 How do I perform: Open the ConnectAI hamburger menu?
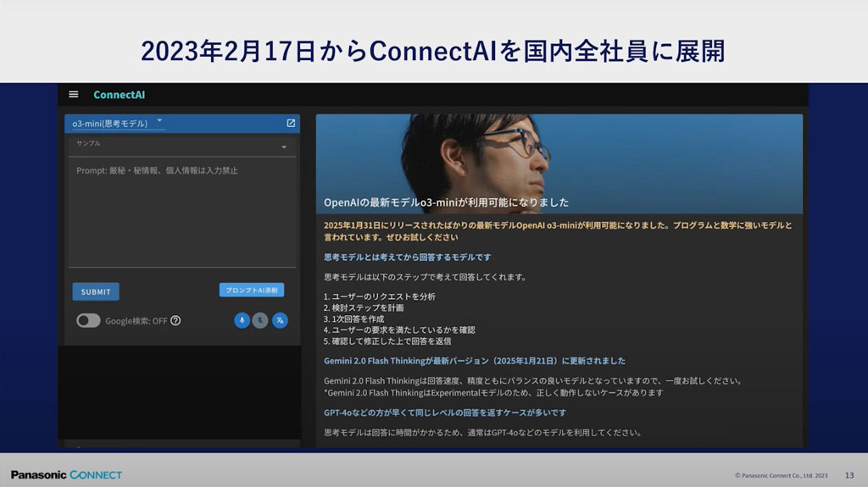[x=73, y=95]
